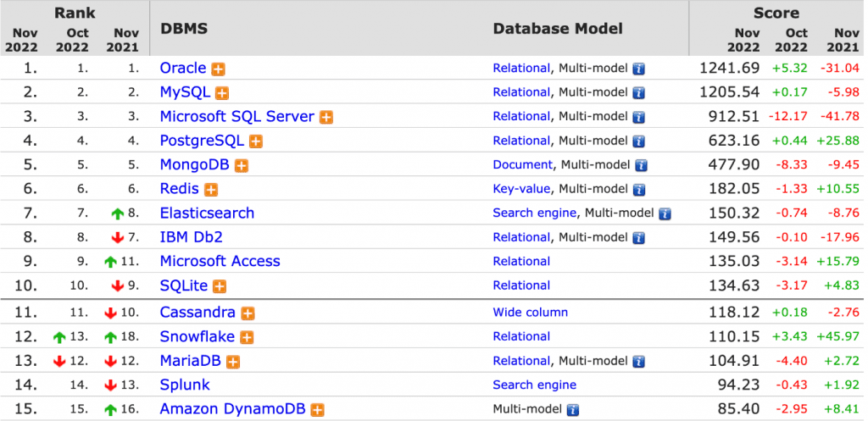This screenshot has width=868, height=421.
Task: Open the PostgreSQL link
Action: [202, 141]
